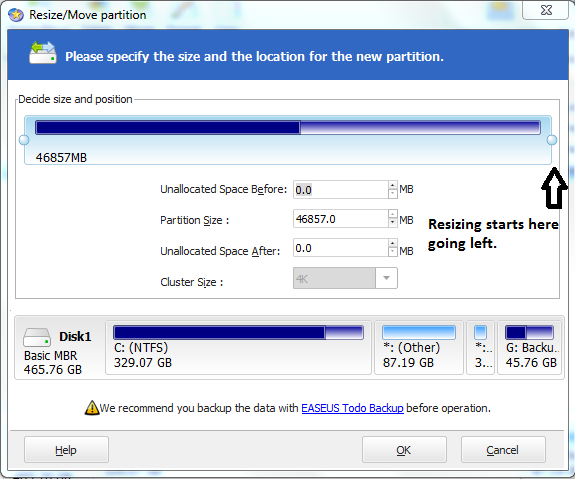Screen dimensions: 575x479
Task: Increase Unallocated Space Before with up arrow
Action: coord(393,185)
